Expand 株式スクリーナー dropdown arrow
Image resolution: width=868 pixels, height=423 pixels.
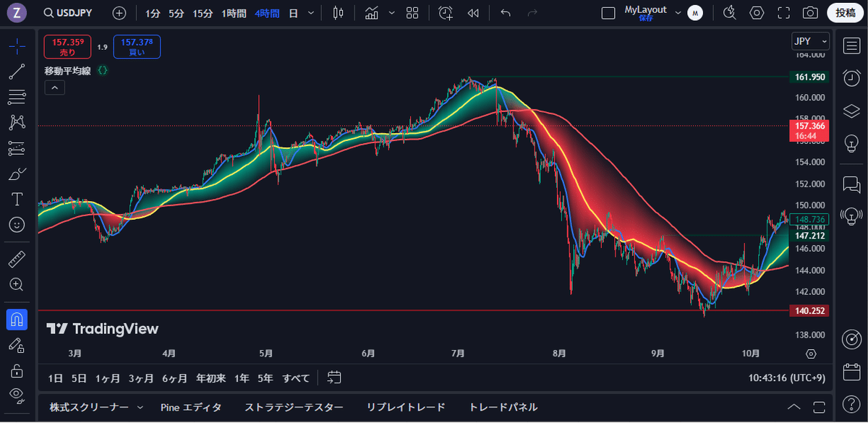click(x=140, y=407)
